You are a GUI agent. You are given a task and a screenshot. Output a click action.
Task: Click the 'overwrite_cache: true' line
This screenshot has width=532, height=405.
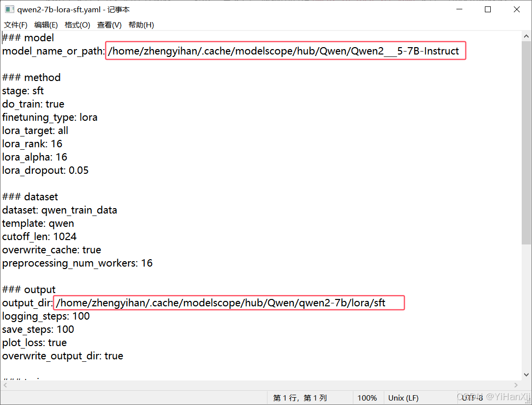click(x=51, y=250)
